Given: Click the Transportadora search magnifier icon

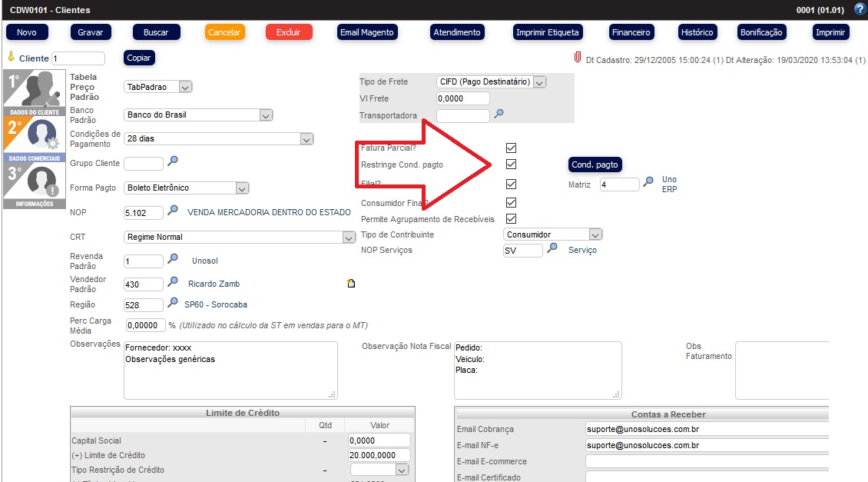Looking at the screenshot, I should point(499,115).
